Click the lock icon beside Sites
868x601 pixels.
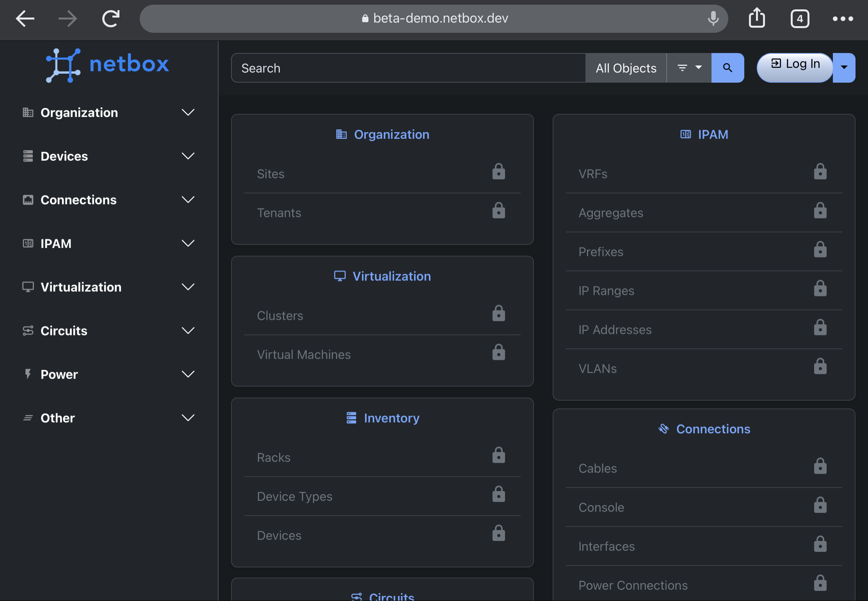point(498,172)
